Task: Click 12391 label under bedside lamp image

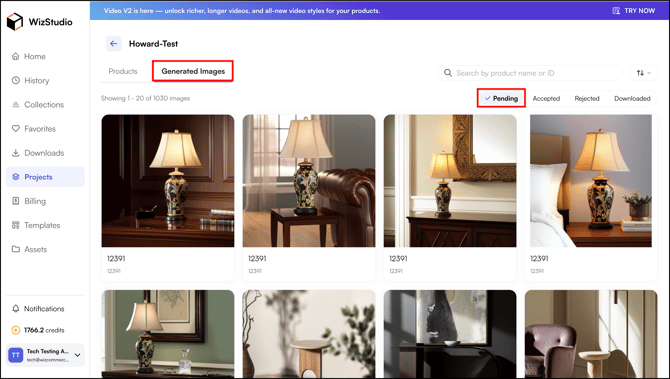Action: pos(539,259)
